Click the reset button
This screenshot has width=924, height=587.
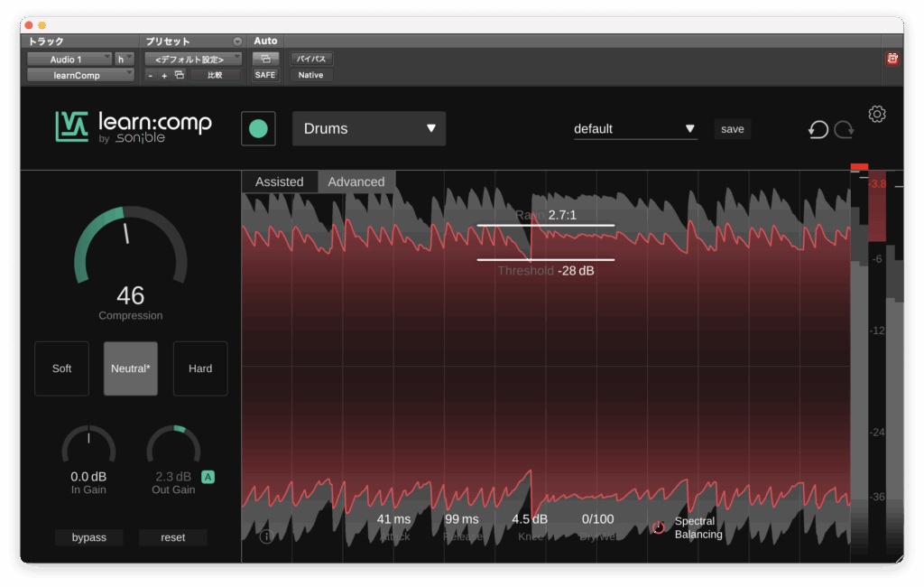click(172, 537)
